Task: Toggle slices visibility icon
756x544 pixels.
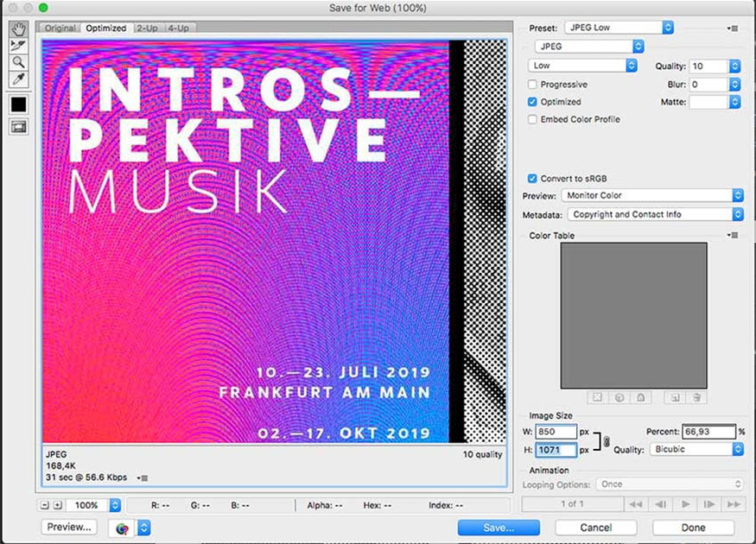Action: (x=18, y=127)
